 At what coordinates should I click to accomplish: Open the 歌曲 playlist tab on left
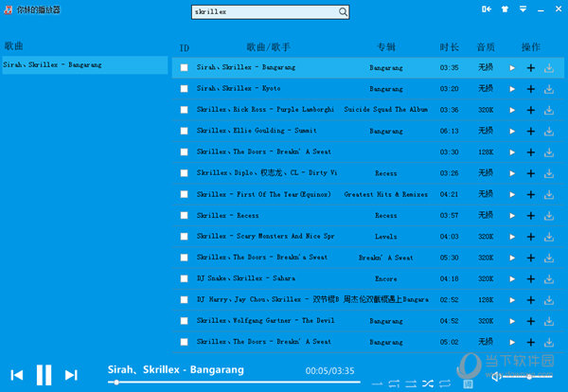point(14,46)
